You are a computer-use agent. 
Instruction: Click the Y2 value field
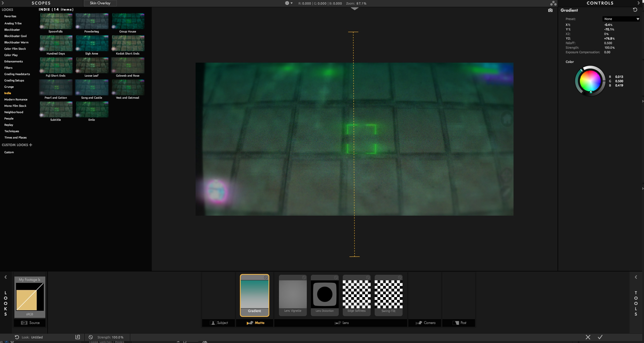click(x=609, y=39)
